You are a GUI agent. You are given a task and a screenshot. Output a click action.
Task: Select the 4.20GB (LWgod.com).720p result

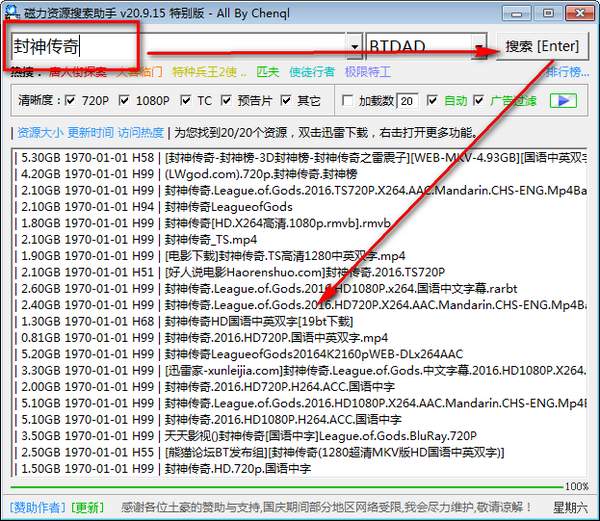point(300,174)
